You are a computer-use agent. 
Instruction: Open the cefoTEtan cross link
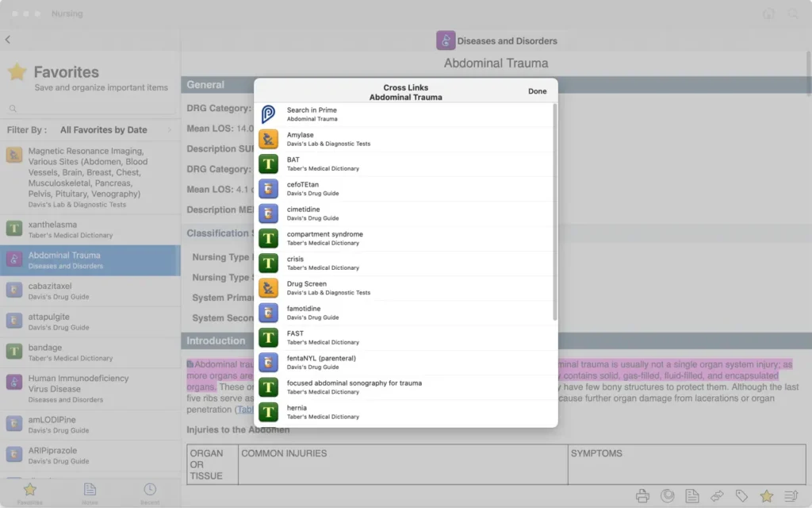tap(405, 189)
